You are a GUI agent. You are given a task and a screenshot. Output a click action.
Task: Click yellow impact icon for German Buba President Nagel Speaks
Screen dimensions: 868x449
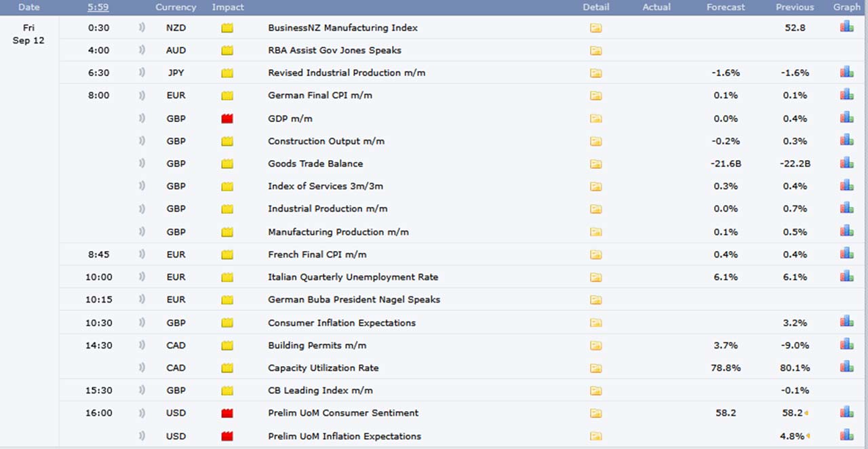tap(227, 300)
